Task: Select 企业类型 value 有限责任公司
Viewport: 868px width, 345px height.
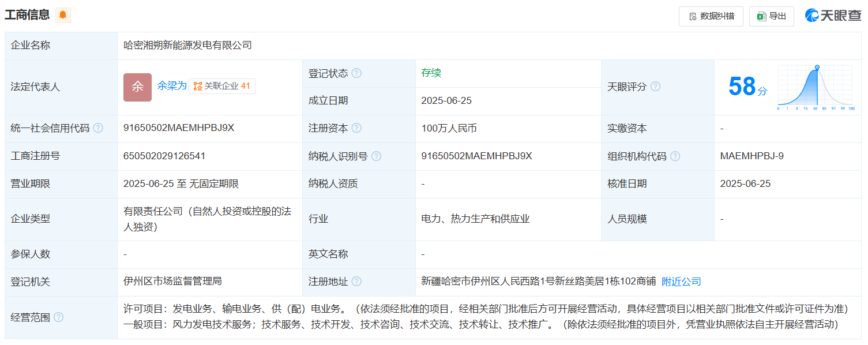Action: [x=208, y=219]
